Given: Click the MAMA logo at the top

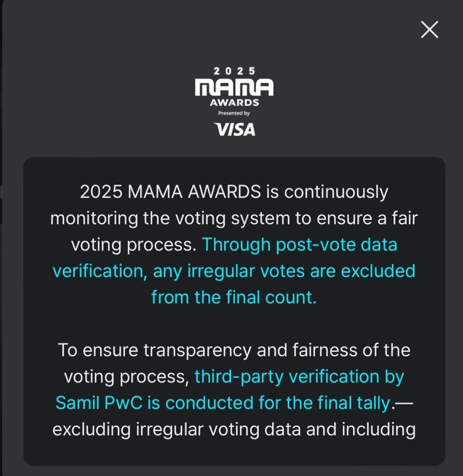Looking at the screenshot, I should (x=234, y=87).
